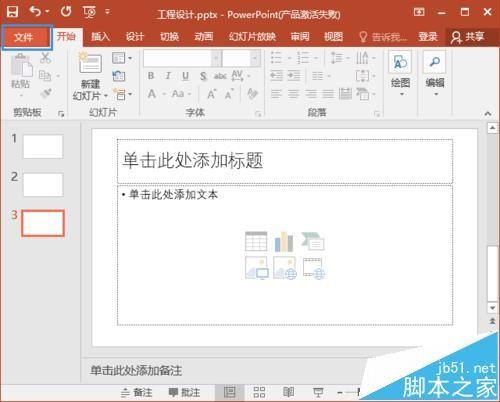Open the font size dropdown arrow
The image size is (500, 402).
tap(256, 58)
